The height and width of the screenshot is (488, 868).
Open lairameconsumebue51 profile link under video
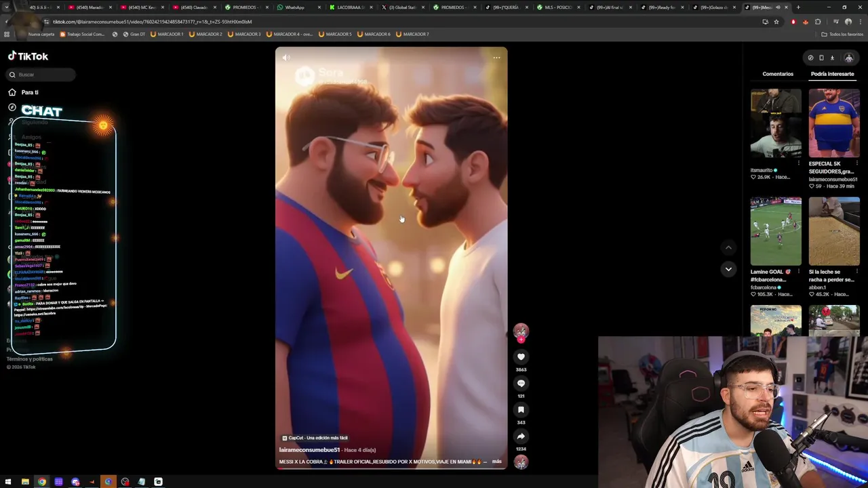309,450
